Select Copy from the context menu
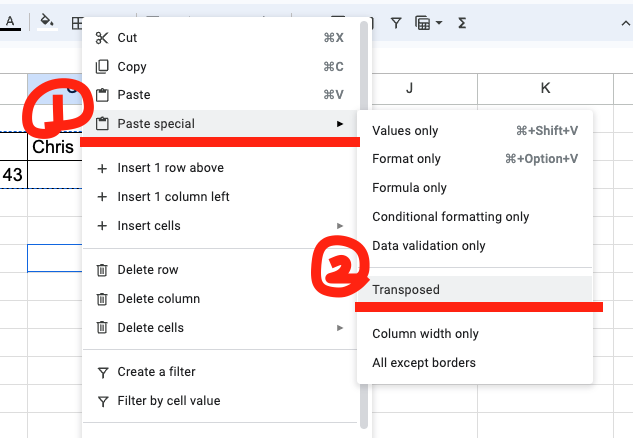The image size is (633, 438). (220, 67)
